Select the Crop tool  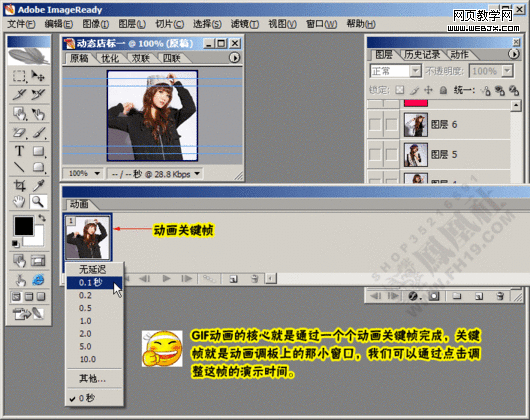(19, 185)
